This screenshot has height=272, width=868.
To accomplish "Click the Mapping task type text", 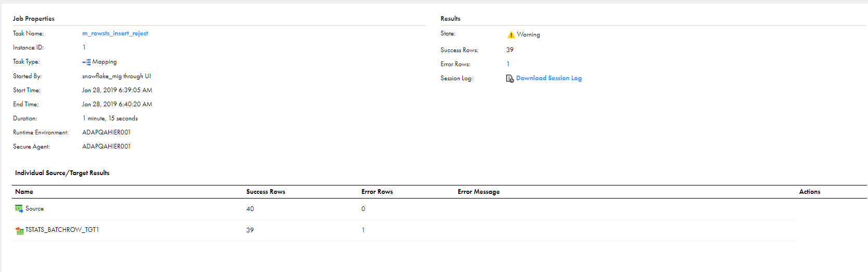I will point(105,62).
